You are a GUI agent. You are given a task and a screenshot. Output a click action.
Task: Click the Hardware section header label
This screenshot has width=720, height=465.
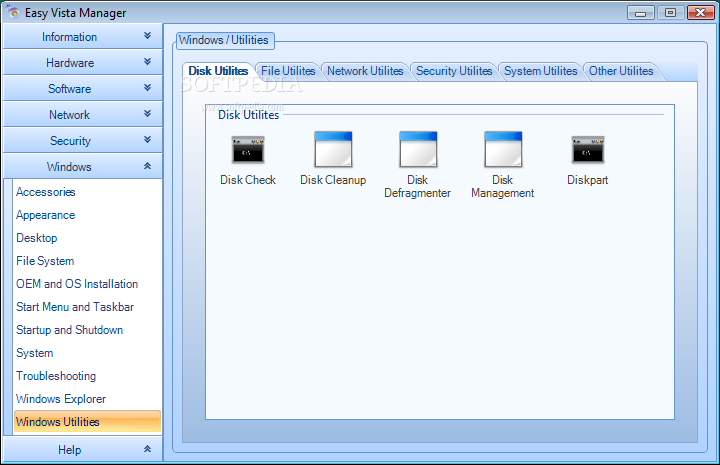pyautogui.click(x=70, y=63)
